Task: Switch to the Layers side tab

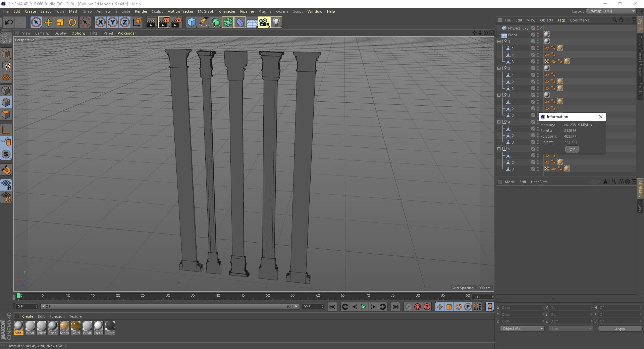Action: pyautogui.click(x=640, y=206)
